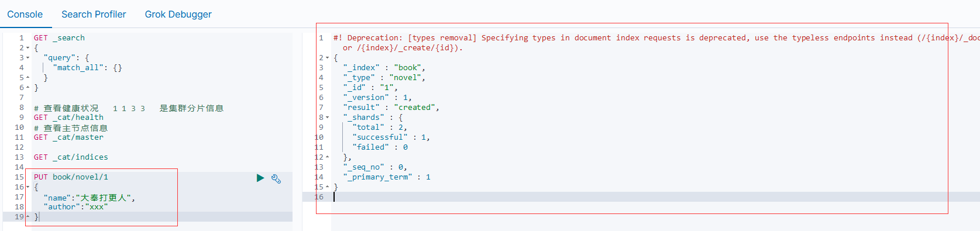Click the # 查看健康状况 comment line
The image size is (980, 231).
click(x=128, y=108)
